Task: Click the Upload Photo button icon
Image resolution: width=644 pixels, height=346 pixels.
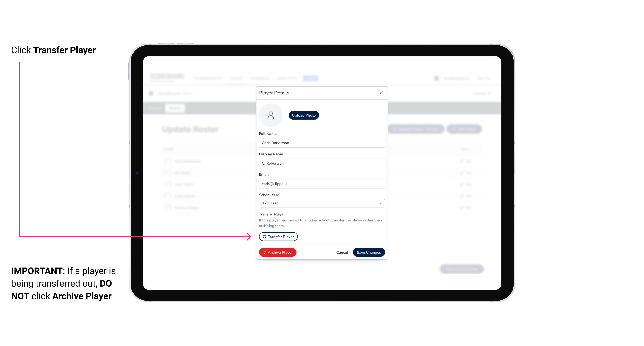Action: click(x=303, y=115)
